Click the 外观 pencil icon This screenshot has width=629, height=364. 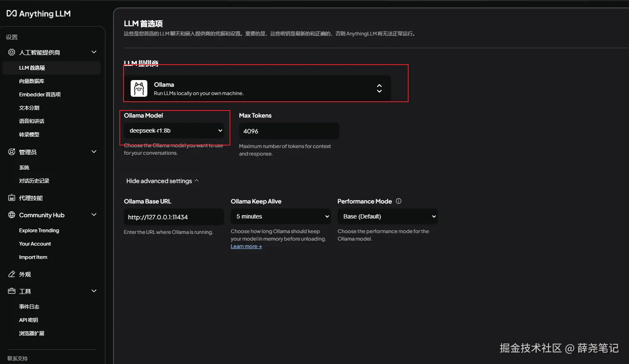pyautogui.click(x=12, y=274)
